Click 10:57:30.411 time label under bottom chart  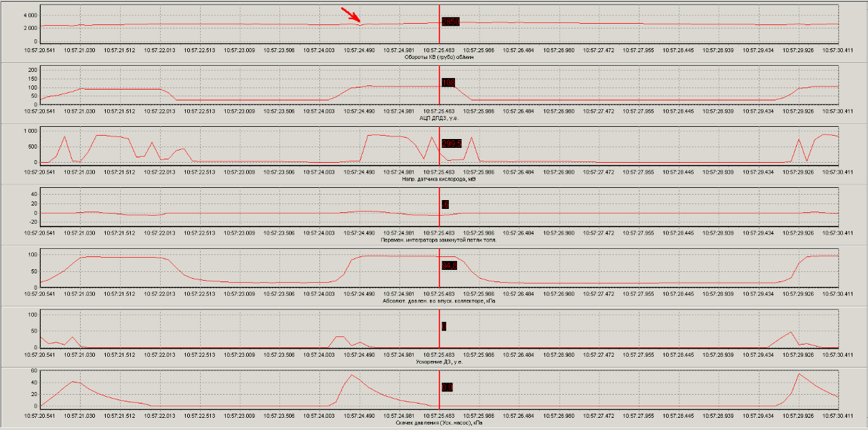pyautogui.click(x=838, y=414)
